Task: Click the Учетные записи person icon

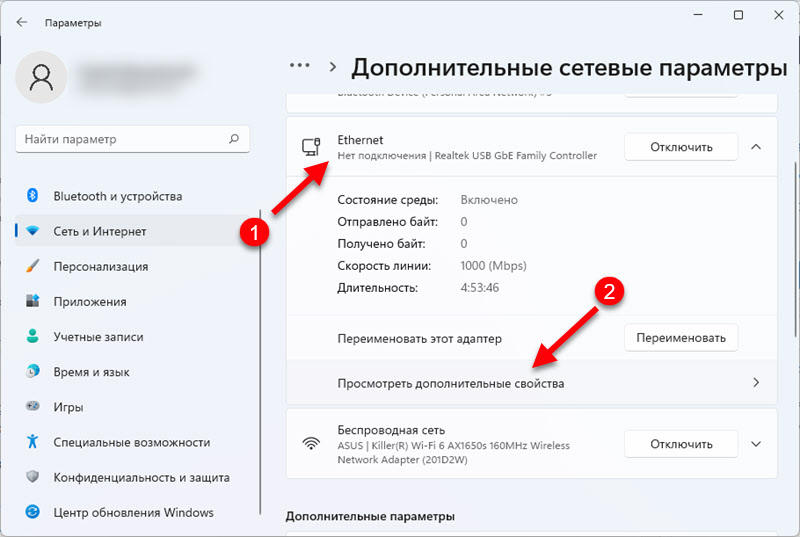Action: (32, 337)
